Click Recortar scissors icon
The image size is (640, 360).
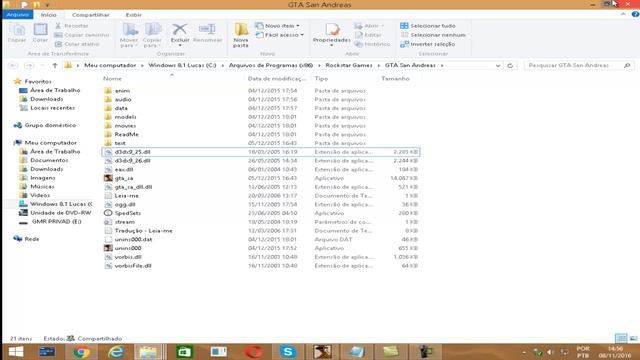click(58, 26)
